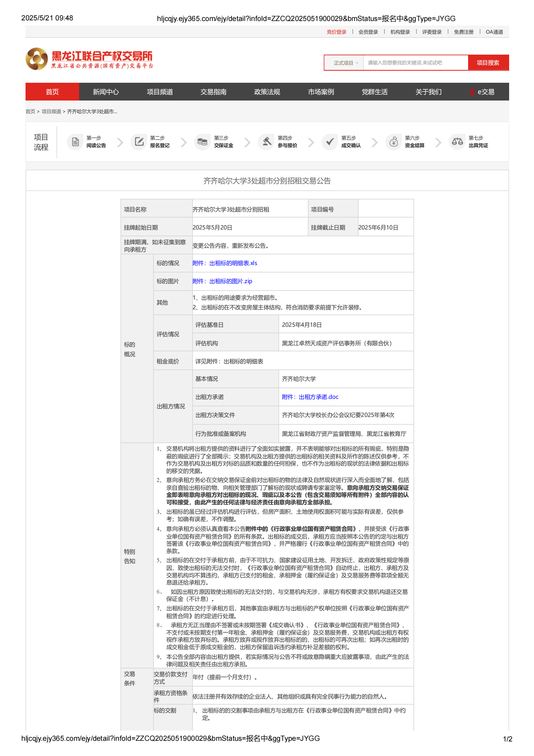Click the 报名登记 edit step icon
534x756 pixels.
(139, 142)
